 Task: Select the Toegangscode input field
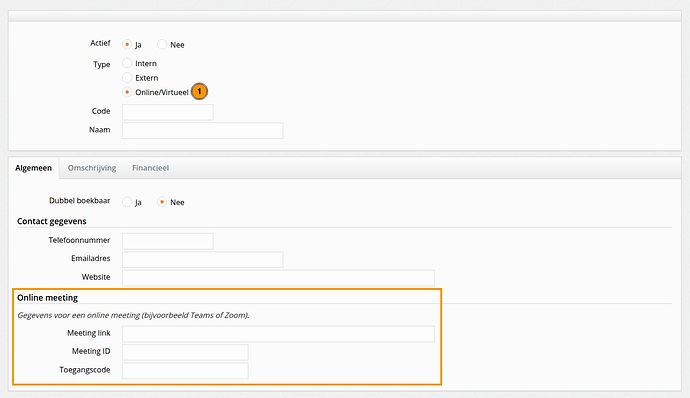185,371
